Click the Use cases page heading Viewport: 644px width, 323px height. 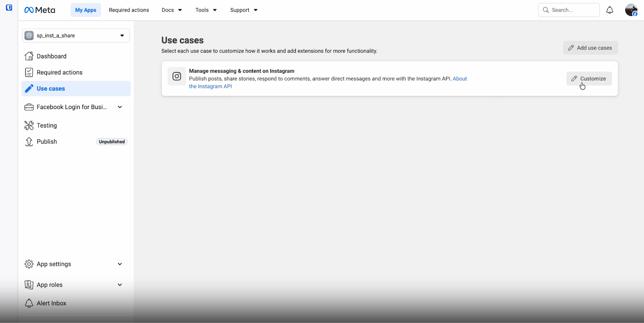(x=182, y=40)
